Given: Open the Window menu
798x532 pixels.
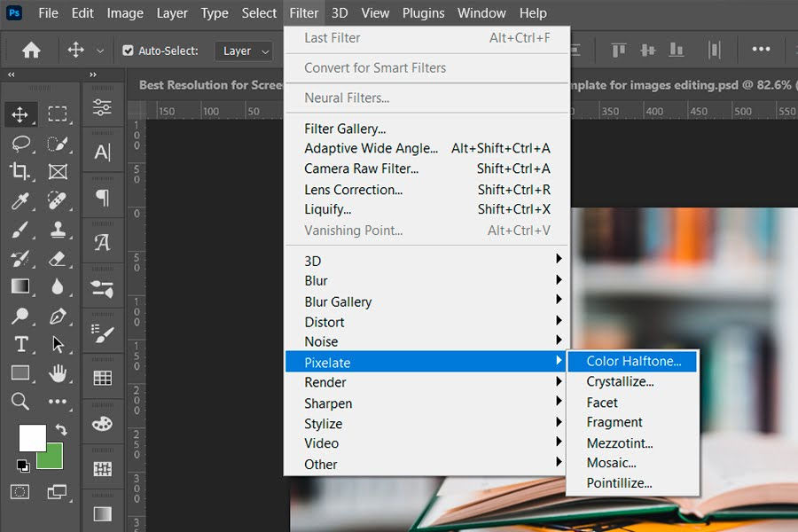Looking at the screenshot, I should [481, 12].
